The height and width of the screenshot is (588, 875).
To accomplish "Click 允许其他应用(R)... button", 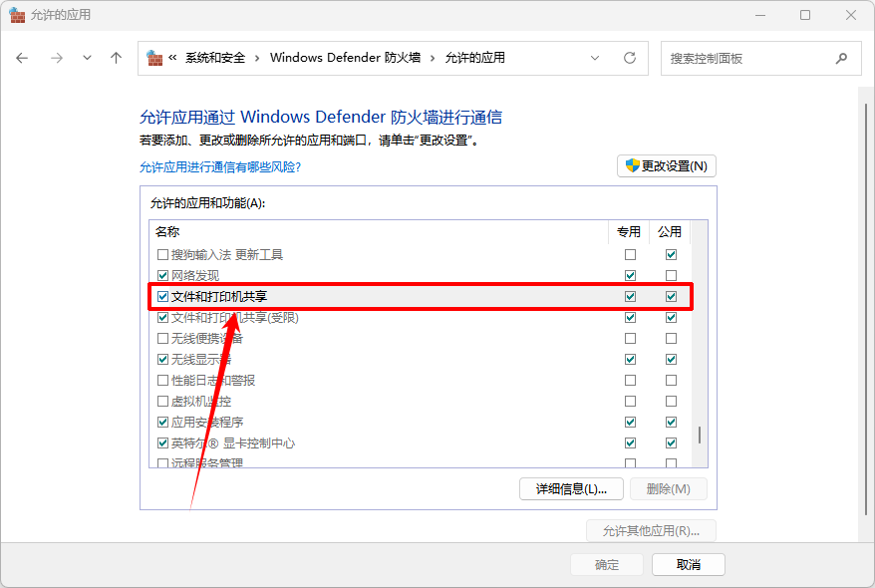I will click(x=651, y=530).
